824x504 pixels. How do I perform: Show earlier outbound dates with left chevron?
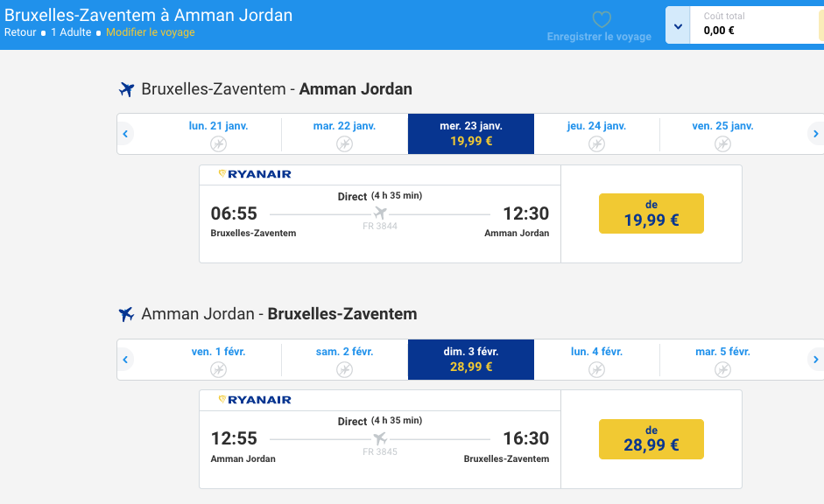[x=125, y=134]
